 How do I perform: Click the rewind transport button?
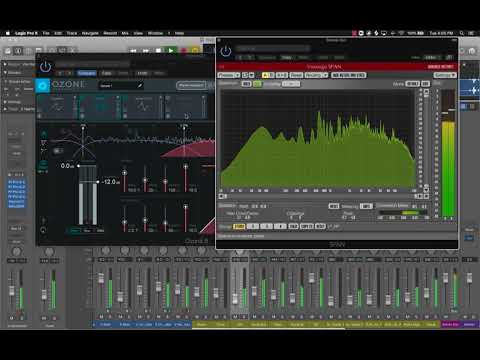point(133,51)
